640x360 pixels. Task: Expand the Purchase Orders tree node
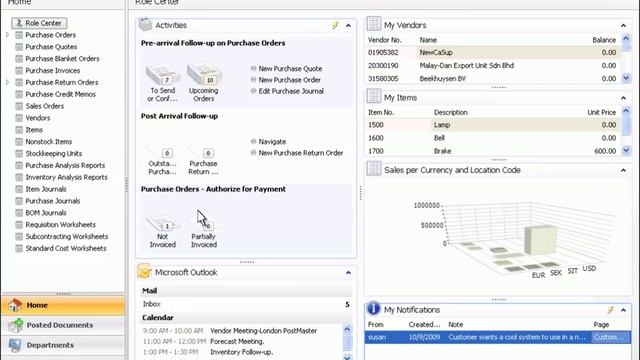coord(7,35)
